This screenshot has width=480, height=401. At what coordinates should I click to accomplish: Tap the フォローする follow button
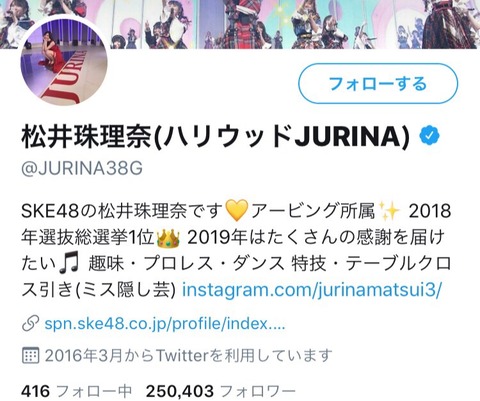click(378, 83)
